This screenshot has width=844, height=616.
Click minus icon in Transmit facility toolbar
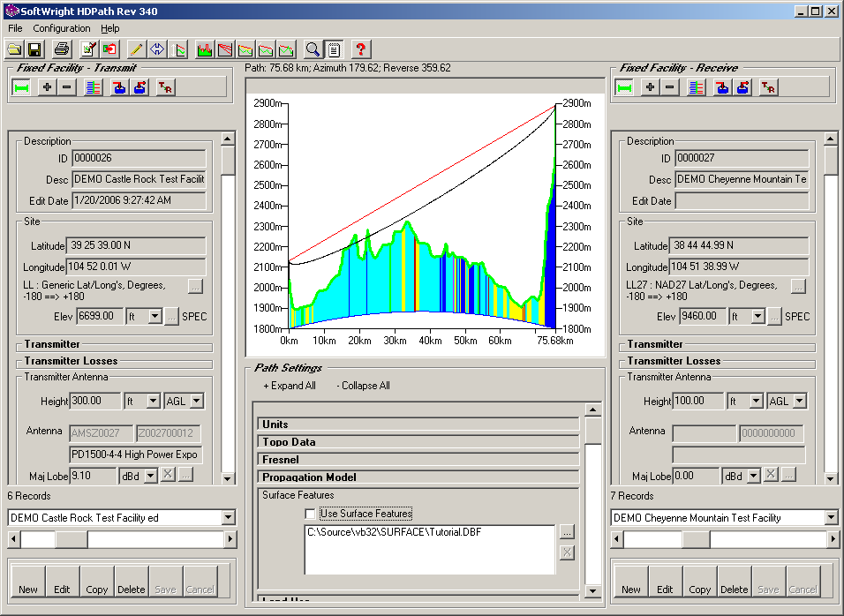[x=67, y=87]
